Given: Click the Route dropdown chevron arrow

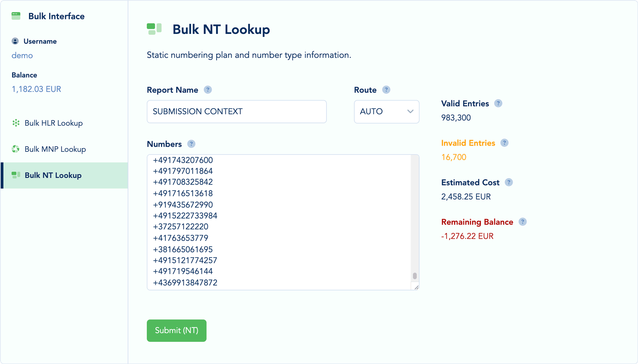Looking at the screenshot, I should 410,112.
